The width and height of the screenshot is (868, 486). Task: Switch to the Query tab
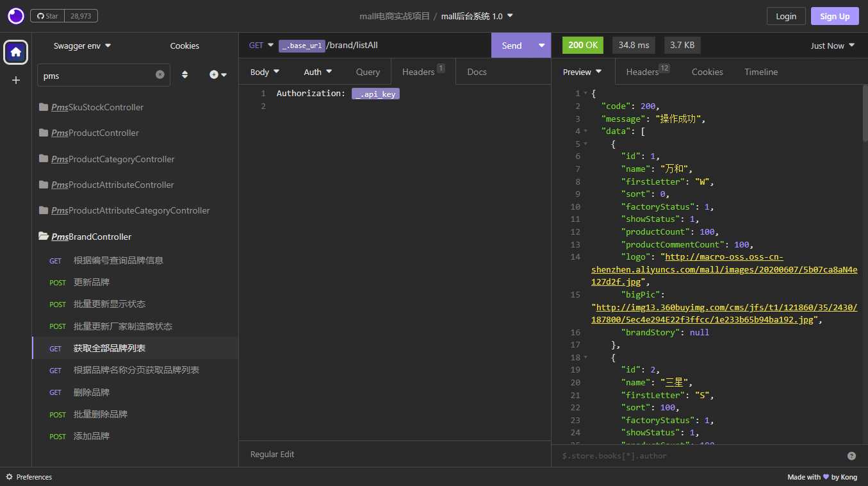[368, 72]
